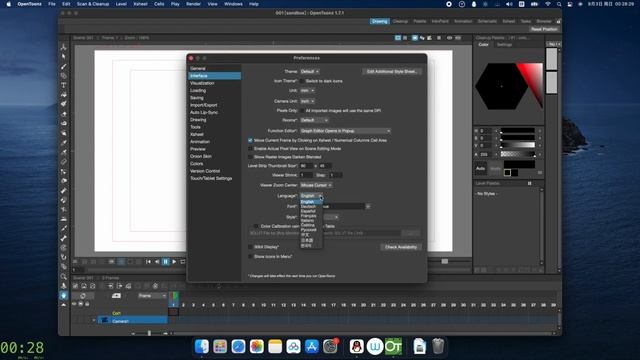The image size is (640, 360).
Task: Select Visualization preferences category
Action: tap(202, 83)
